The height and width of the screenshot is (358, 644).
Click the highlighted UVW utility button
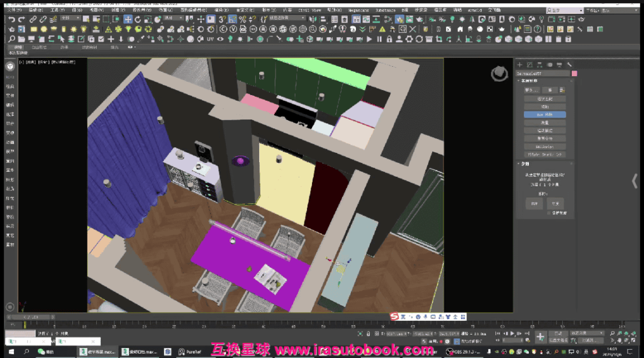545,115
